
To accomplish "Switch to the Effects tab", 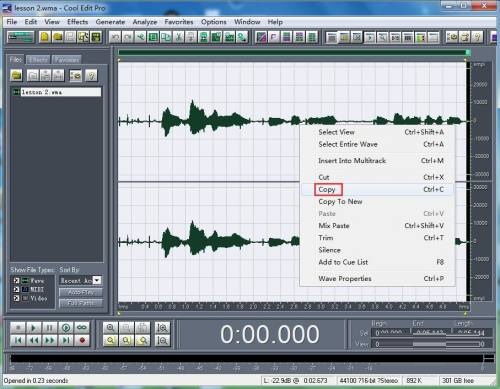I will (38, 60).
